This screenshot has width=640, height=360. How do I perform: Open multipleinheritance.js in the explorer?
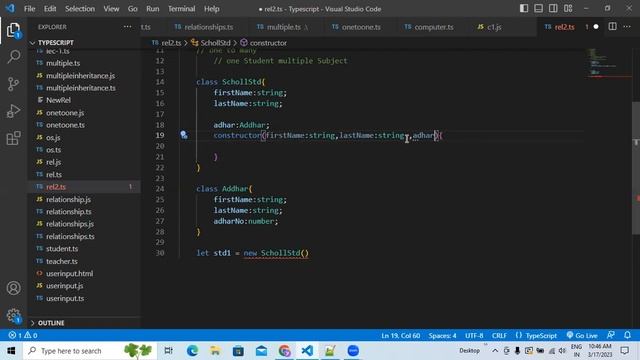click(80, 76)
